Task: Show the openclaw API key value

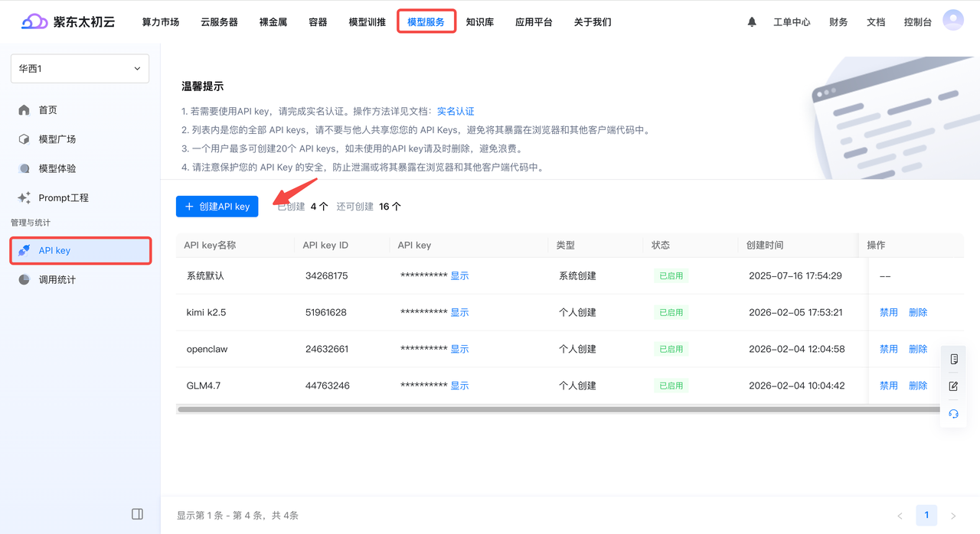Action: point(459,348)
